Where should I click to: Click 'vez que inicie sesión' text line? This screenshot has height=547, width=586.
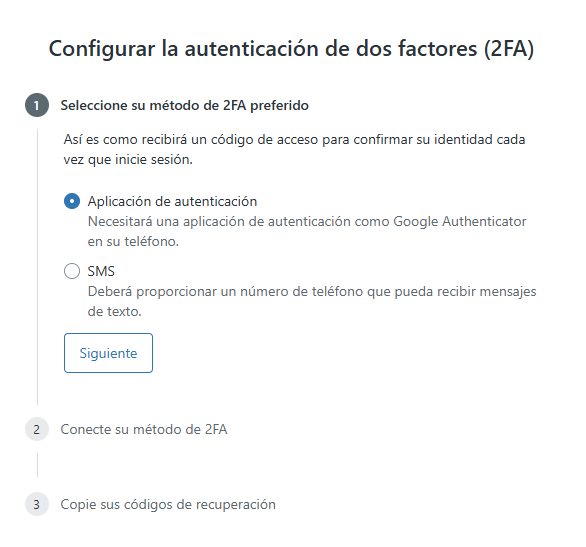click(128, 160)
